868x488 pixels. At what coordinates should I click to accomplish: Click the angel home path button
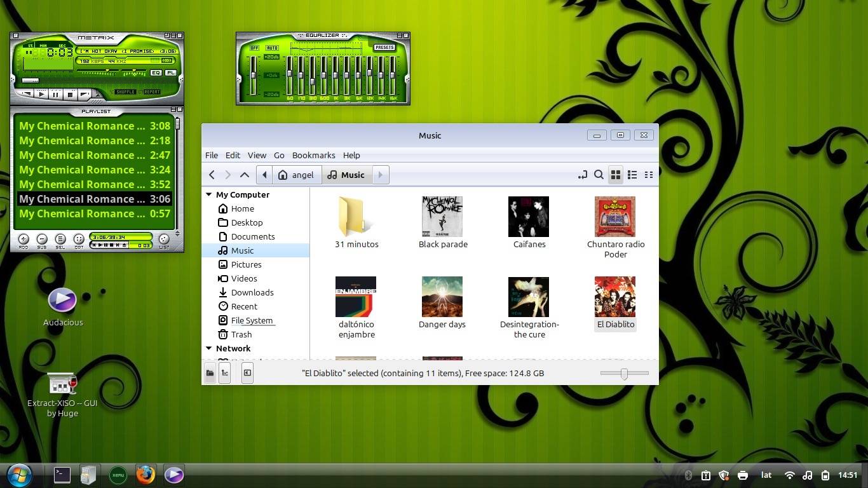pos(297,175)
